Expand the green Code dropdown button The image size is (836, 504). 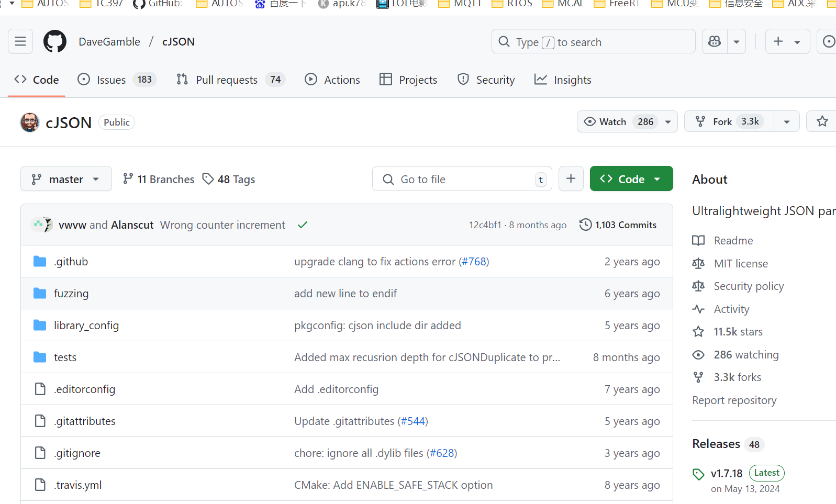coord(631,179)
